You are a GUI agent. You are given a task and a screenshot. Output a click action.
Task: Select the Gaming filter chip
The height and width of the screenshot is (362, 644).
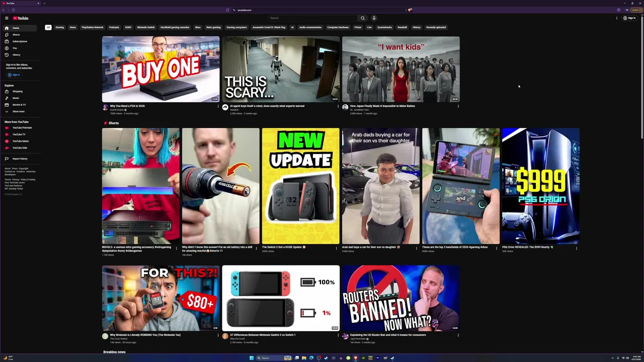60,27
